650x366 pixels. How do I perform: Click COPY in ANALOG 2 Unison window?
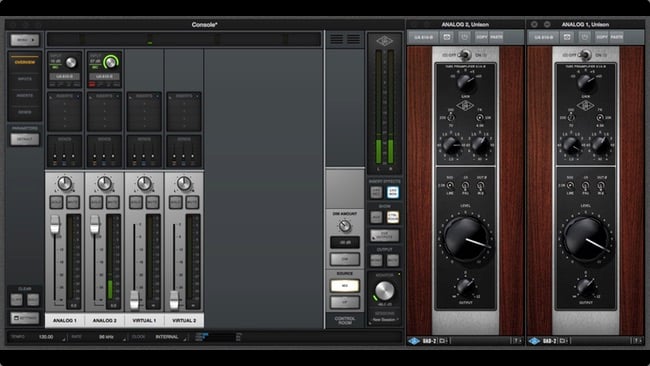coord(481,37)
